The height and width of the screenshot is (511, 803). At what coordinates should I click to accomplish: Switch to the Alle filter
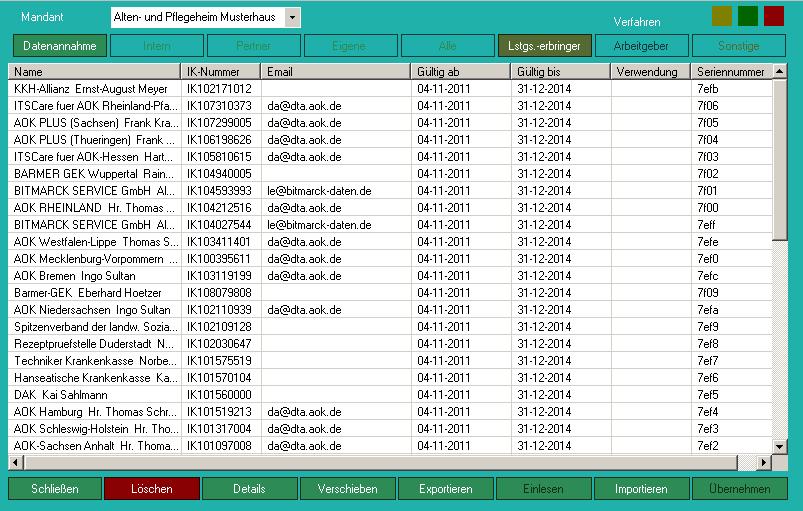pyautogui.click(x=448, y=46)
